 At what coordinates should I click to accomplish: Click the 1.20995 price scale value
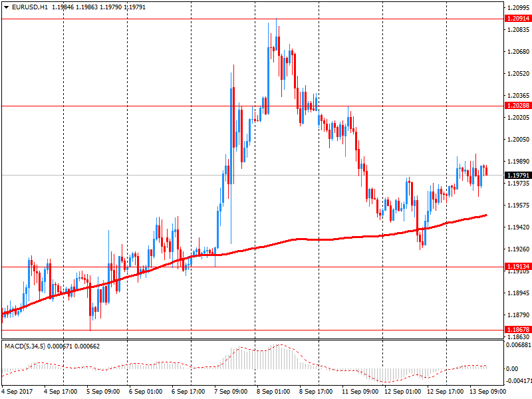click(519, 8)
